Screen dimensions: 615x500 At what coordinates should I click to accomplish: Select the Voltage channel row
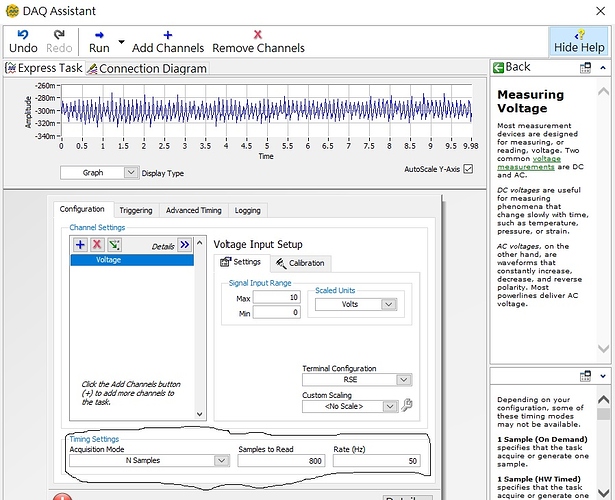pyautogui.click(x=132, y=260)
